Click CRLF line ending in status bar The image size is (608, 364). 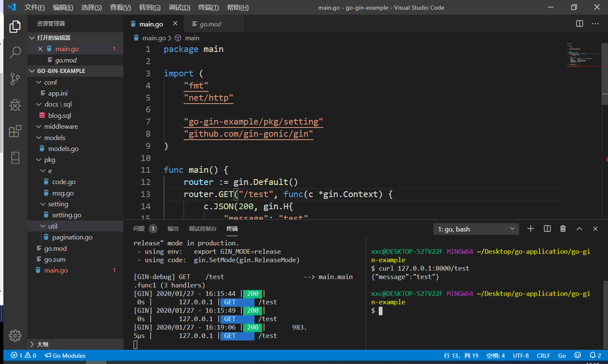coord(543,356)
